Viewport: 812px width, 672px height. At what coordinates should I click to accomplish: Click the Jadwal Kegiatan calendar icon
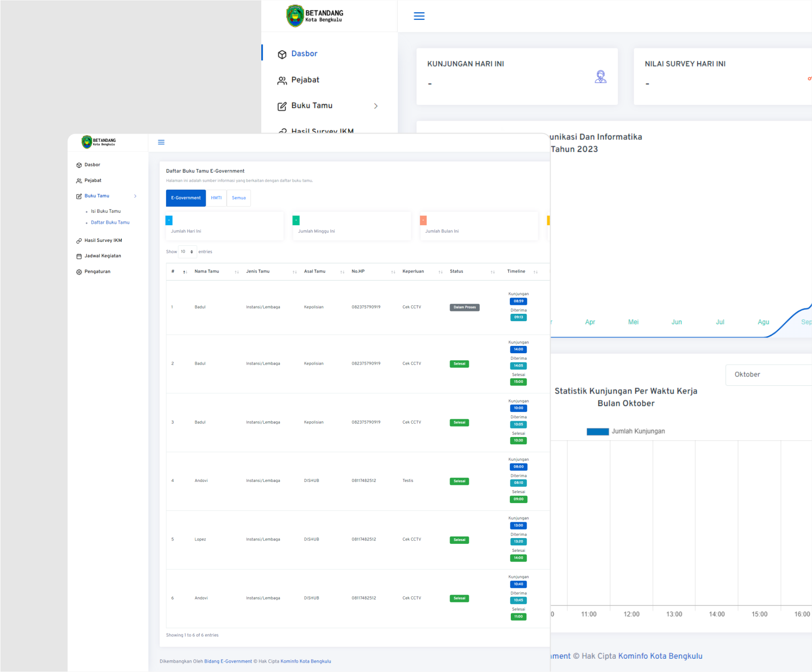coord(79,256)
